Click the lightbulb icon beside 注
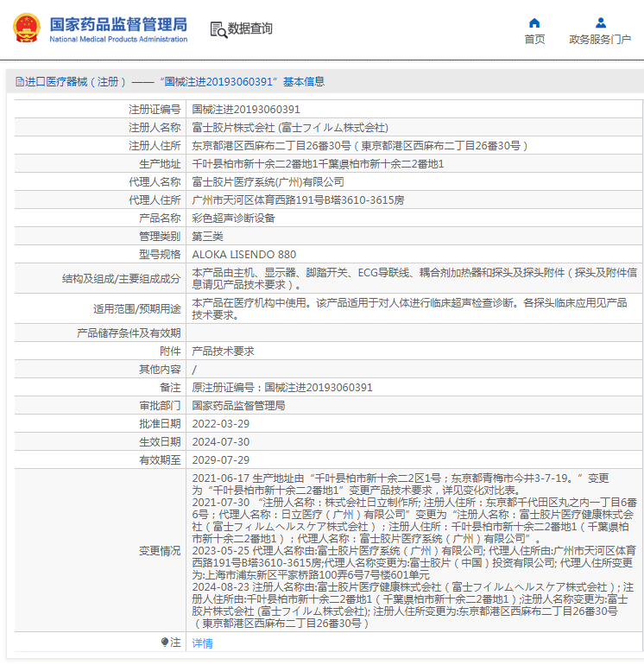 pyautogui.click(x=165, y=642)
